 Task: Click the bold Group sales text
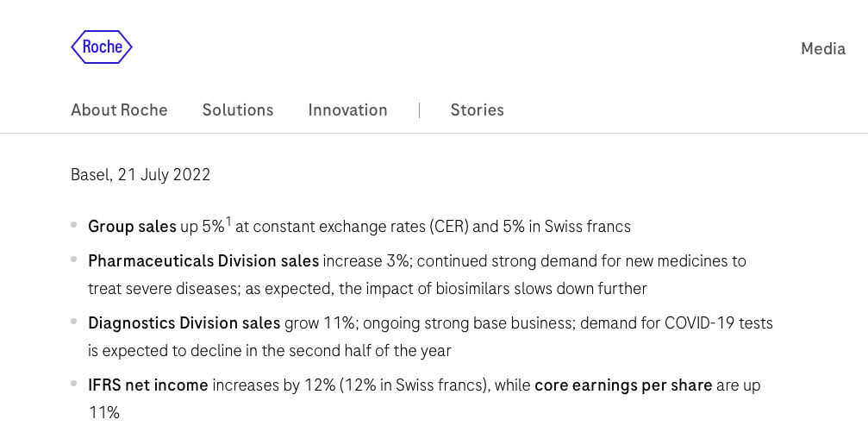click(x=132, y=227)
